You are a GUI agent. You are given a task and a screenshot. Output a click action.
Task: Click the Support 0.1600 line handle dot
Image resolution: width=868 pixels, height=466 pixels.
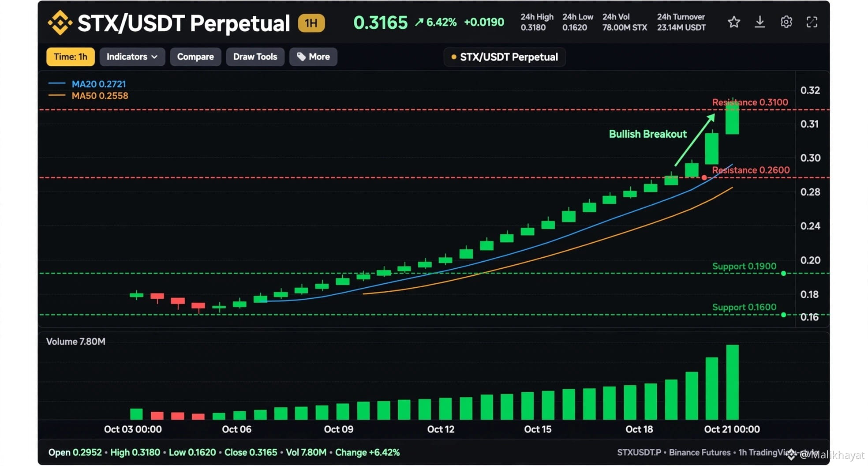point(783,315)
